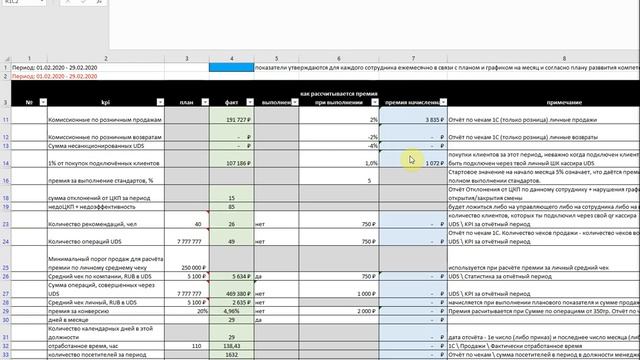Click plan value 110 in worked hours row

187,346
